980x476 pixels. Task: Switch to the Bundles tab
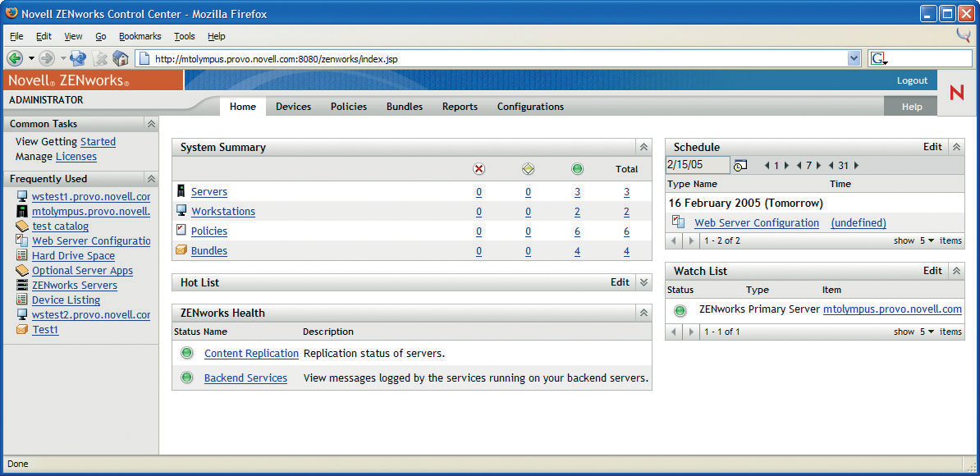pos(405,107)
